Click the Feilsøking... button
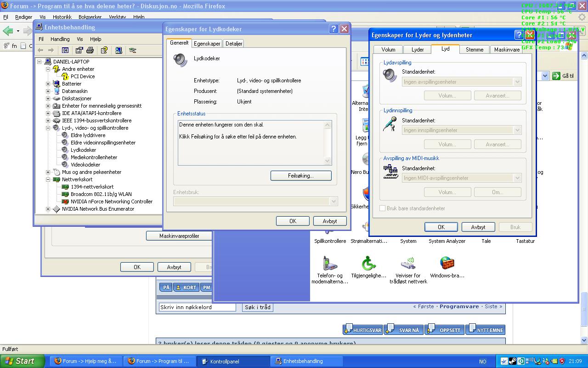 coord(301,176)
